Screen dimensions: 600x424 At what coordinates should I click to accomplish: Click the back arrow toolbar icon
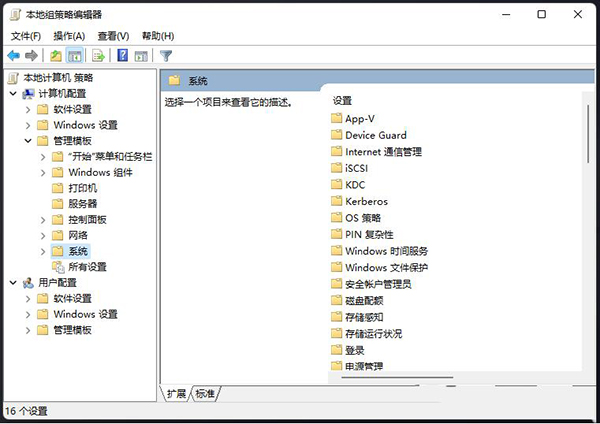click(13, 55)
